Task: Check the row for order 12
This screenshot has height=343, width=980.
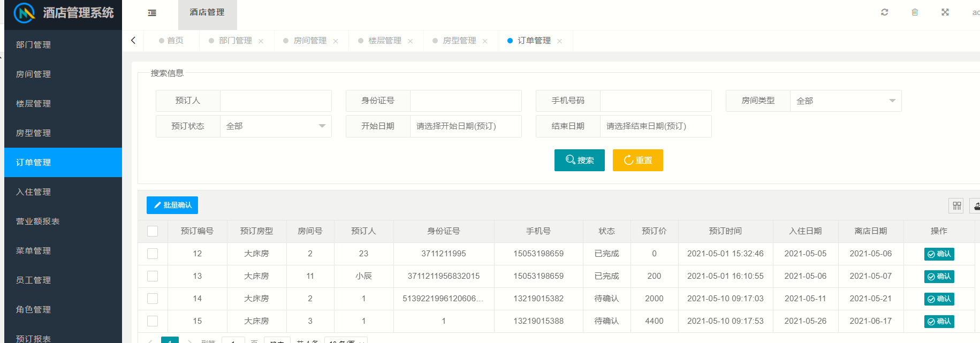Action: (x=153, y=254)
